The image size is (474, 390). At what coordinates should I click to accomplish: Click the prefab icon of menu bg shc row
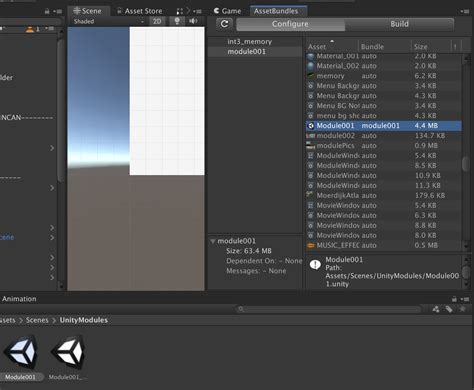click(311, 116)
